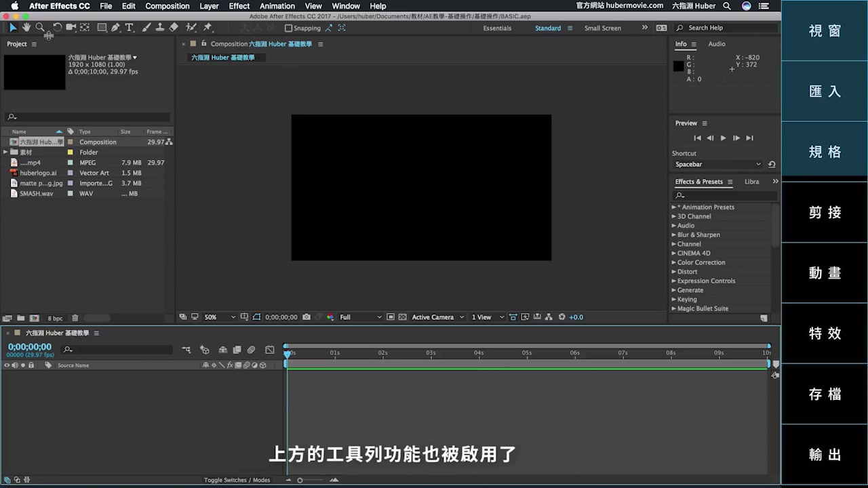868x488 pixels.
Task: Choose the Pen tool
Action: click(115, 27)
